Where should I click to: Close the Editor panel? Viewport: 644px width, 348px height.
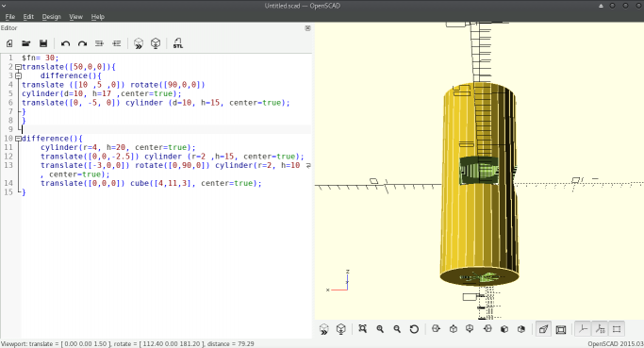pyautogui.click(x=307, y=28)
